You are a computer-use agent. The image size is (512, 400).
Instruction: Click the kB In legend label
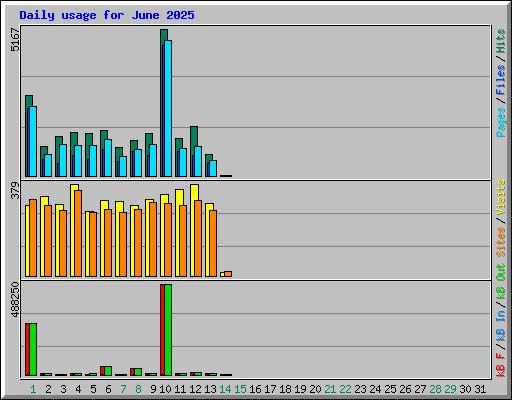500,325
